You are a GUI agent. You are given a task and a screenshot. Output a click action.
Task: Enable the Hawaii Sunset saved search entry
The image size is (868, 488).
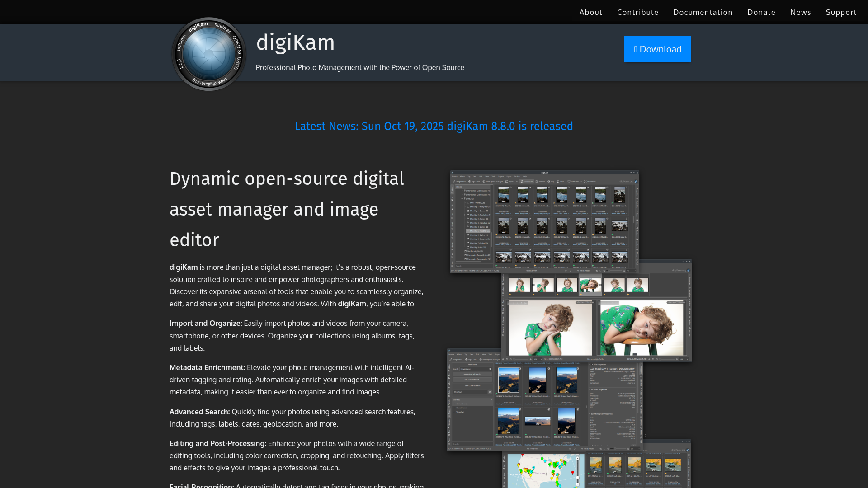(462, 408)
